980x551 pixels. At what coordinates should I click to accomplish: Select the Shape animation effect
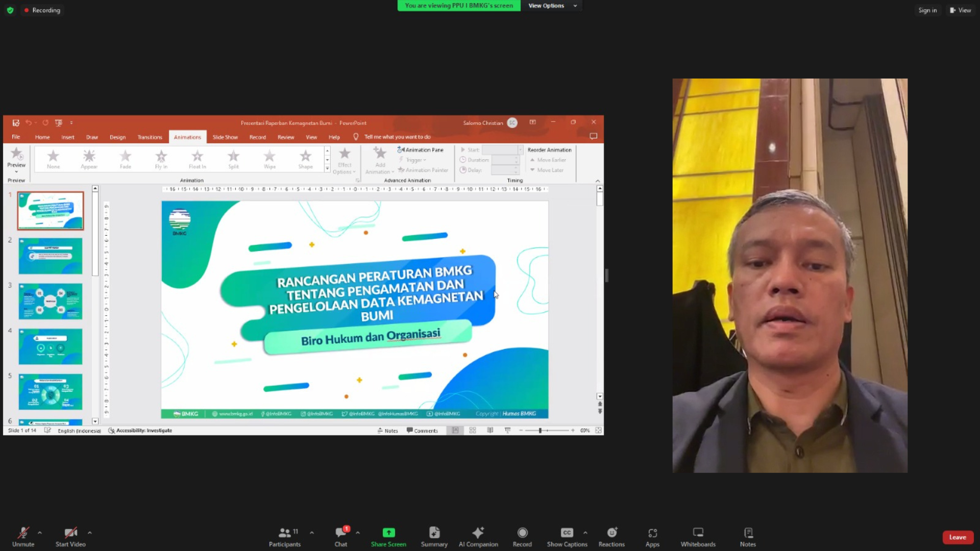pyautogui.click(x=306, y=159)
